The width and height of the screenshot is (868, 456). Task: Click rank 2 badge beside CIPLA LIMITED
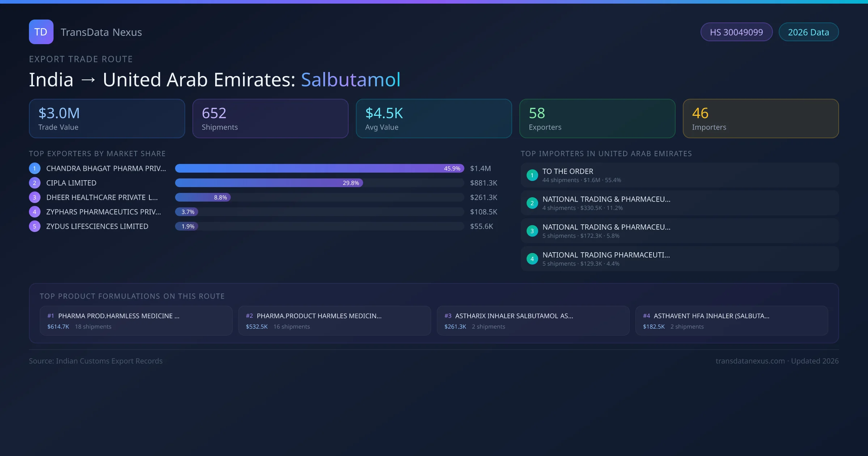pyautogui.click(x=35, y=183)
